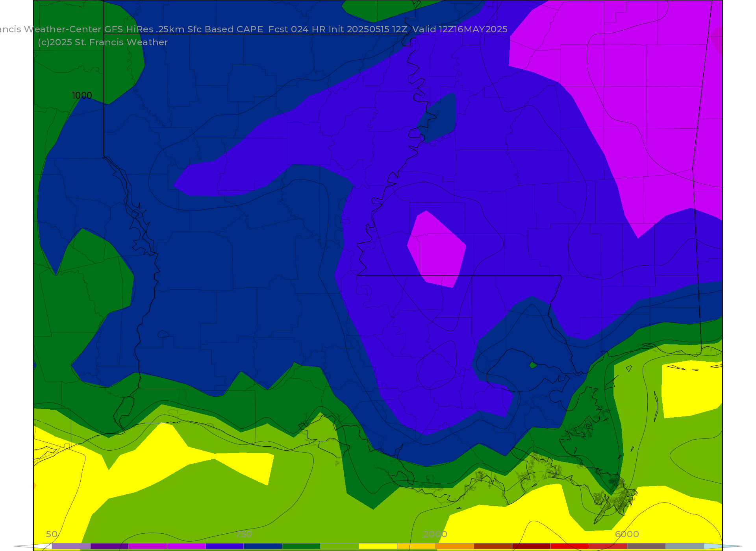Click the "GFS HiRes .25km" title text

144,30
